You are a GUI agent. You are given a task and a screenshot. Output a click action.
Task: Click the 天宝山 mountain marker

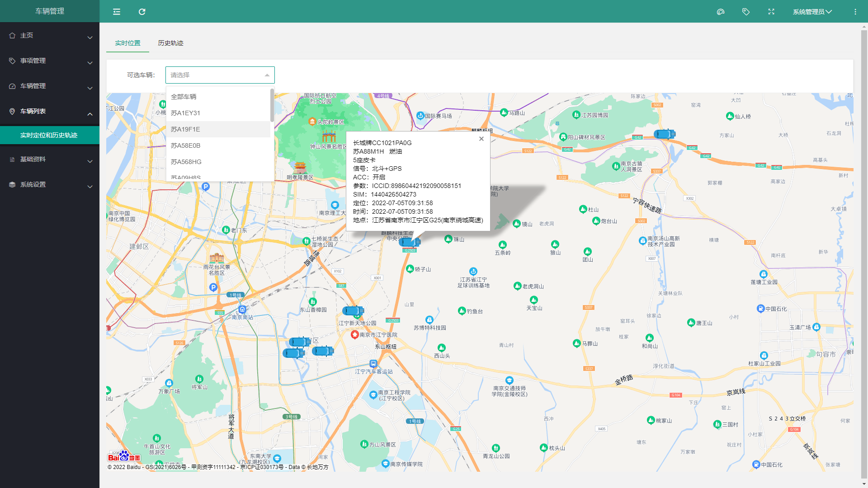(534, 300)
